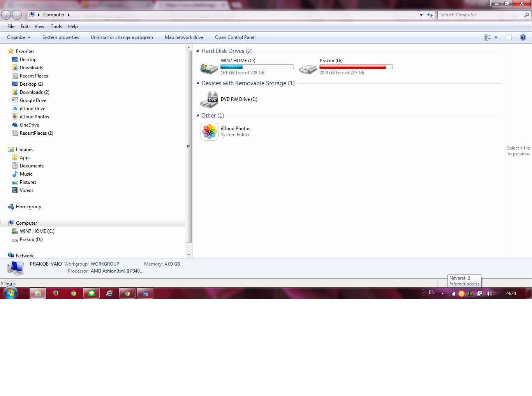Launch Firefox from the taskbar
This screenshot has width=532, height=396.
56,293
